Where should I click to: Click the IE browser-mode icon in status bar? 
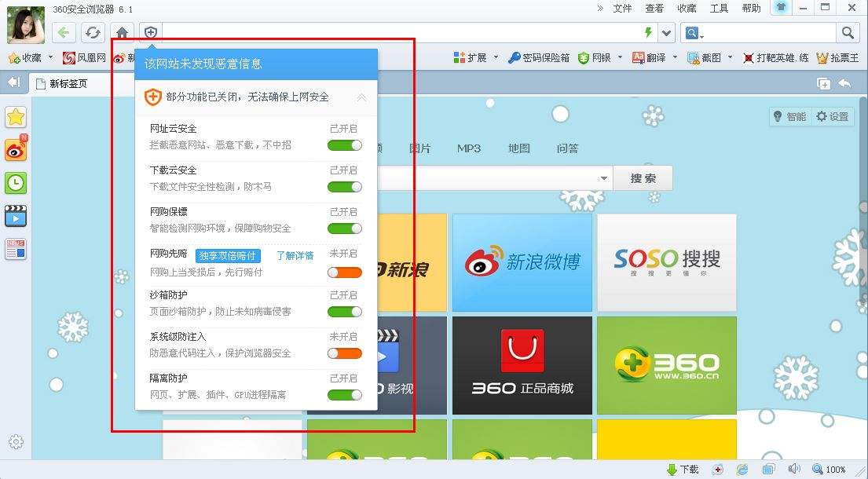click(x=742, y=469)
